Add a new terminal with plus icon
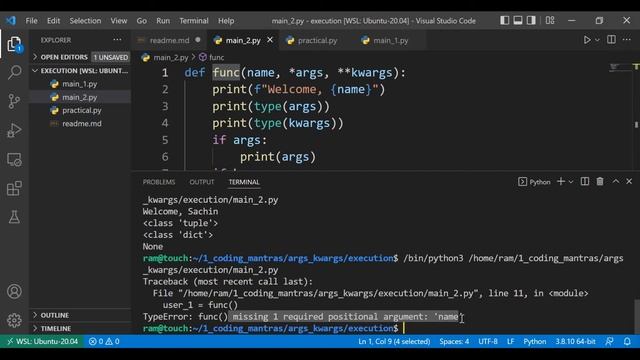Viewport: 640px width, 360px height. click(561, 182)
